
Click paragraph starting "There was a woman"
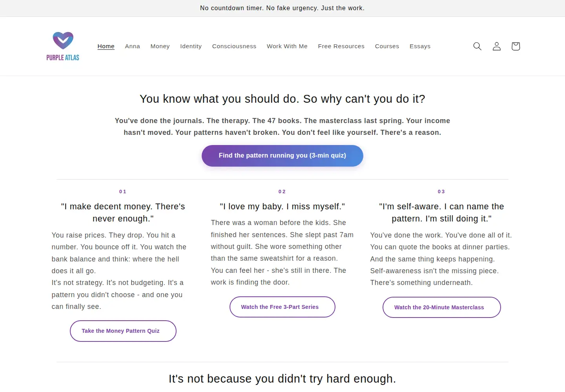pos(282,252)
